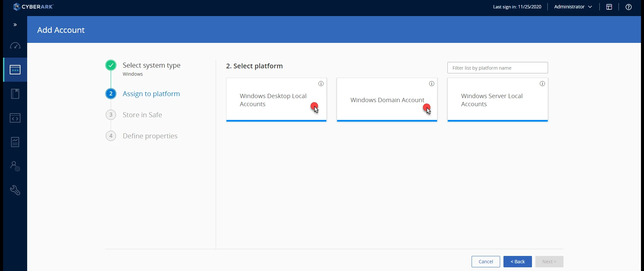
Task: Go back to Select system type step
Action: (151, 65)
